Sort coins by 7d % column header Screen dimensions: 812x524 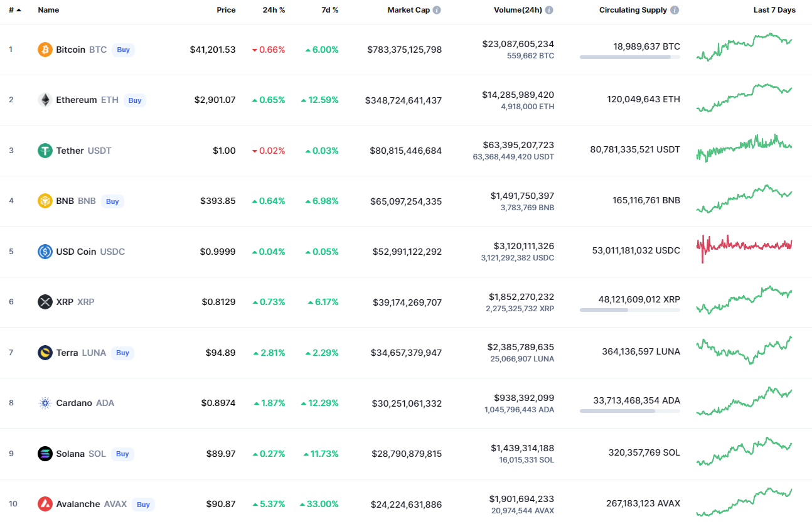point(331,10)
